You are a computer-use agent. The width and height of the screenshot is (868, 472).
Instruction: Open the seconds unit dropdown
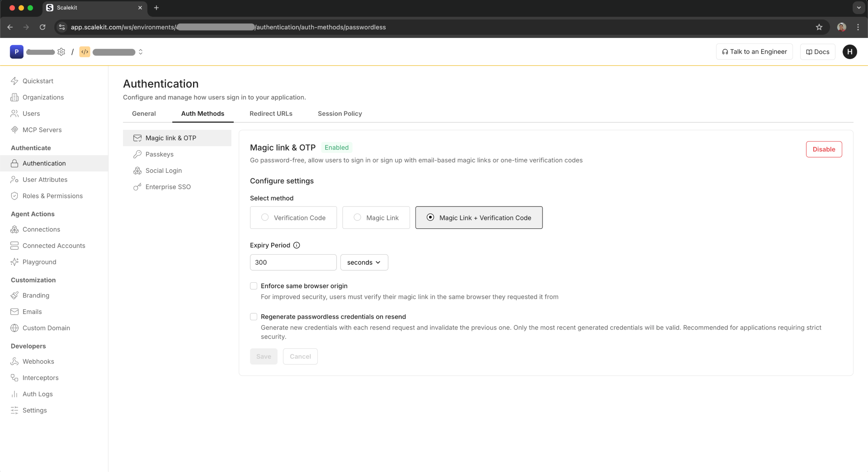click(364, 262)
